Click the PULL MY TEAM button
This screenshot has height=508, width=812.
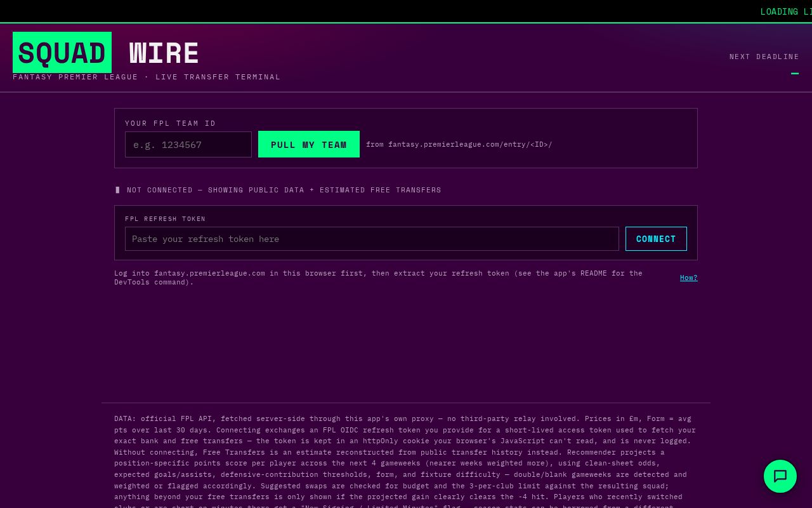pos(309,144)
